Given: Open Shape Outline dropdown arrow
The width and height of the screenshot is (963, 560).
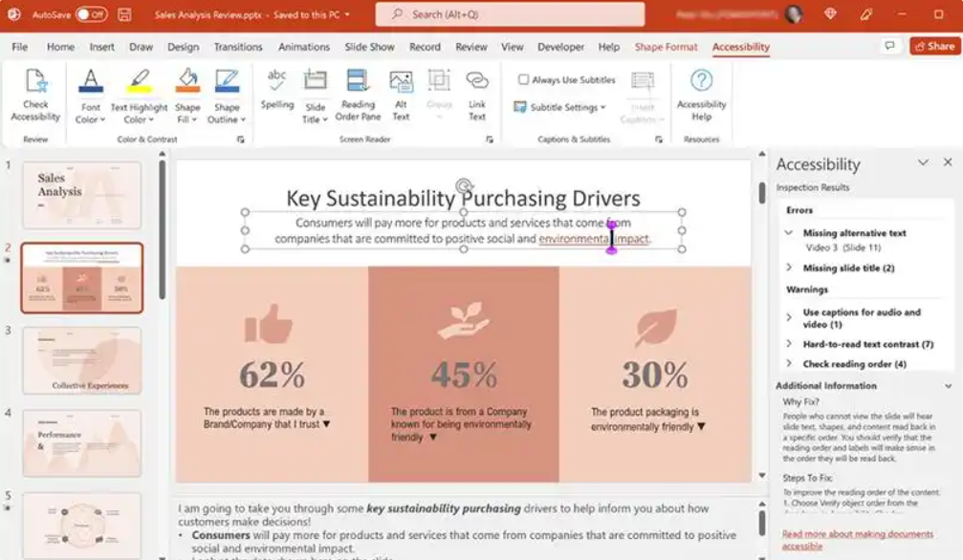Looking at the screenshot, I should tap(243, 119).
